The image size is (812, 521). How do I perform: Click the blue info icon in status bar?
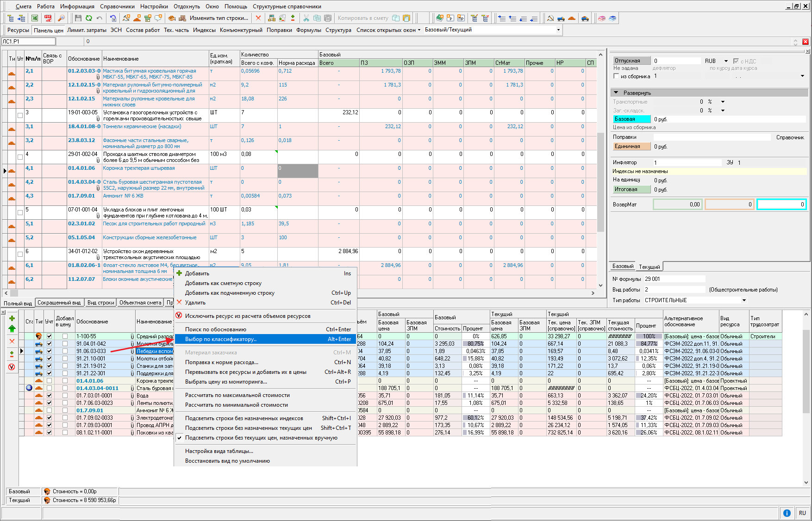[787, 513]
